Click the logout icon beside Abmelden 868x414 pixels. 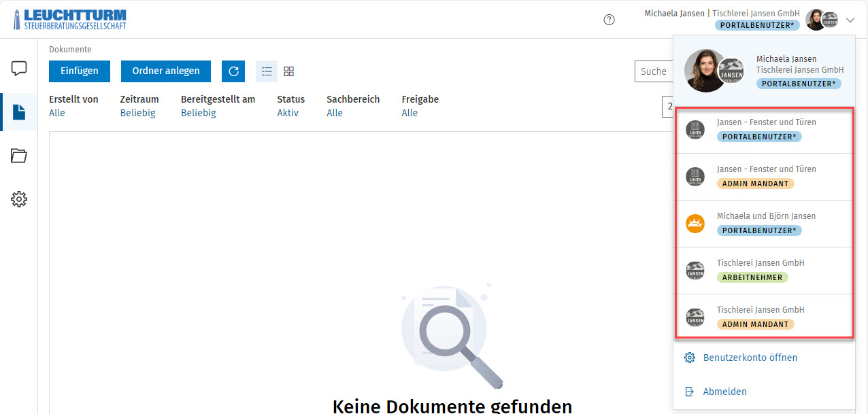(x=690, y=392)
